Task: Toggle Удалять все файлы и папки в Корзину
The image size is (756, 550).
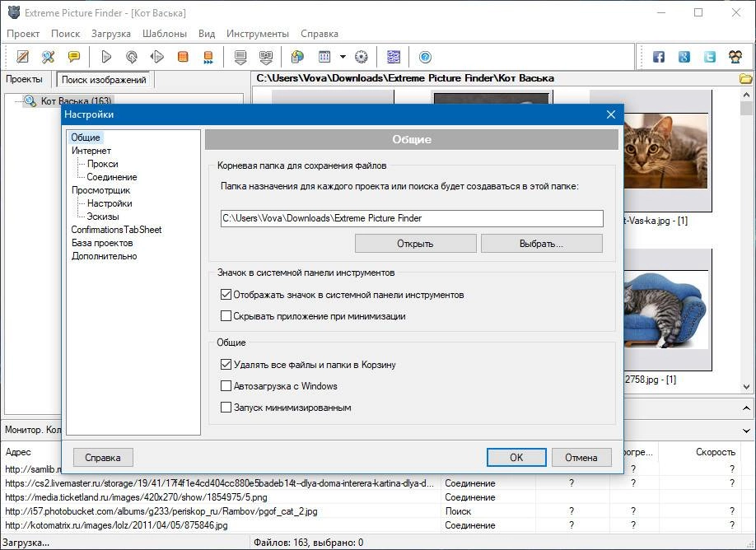Action: pos(226,365)
